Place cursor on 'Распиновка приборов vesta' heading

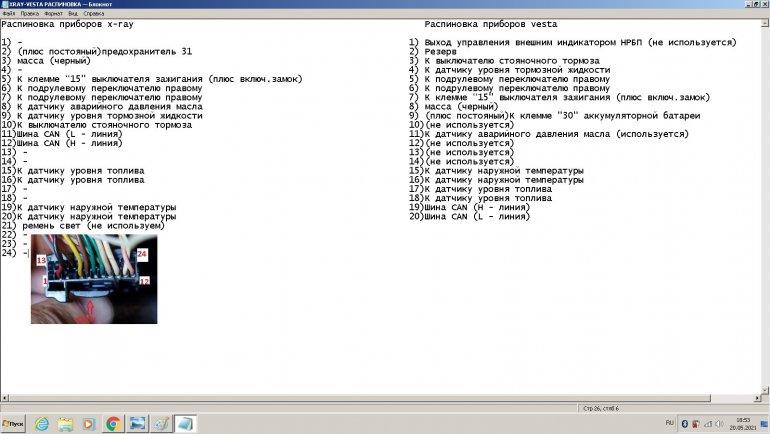(x=490, y=24)
